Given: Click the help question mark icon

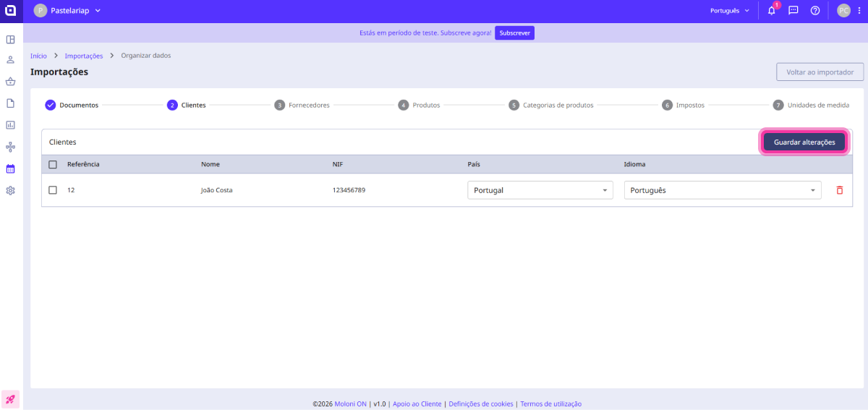Looking at the screenshot, I should [814, 11].
